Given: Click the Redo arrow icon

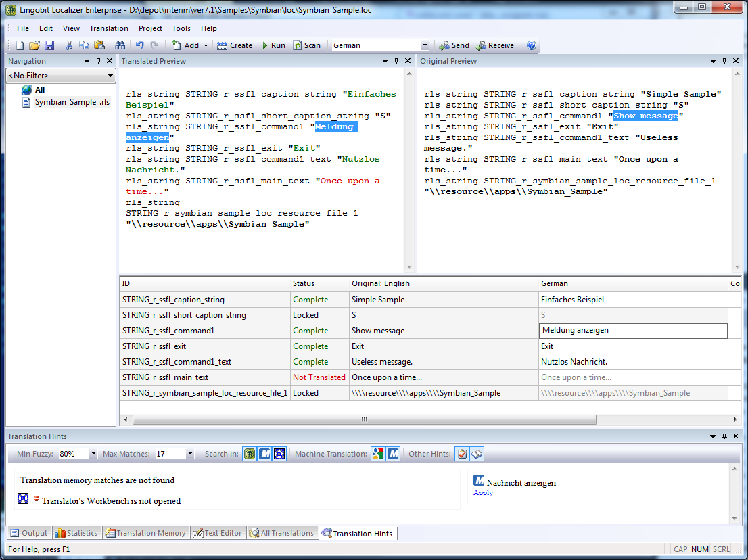Looking at the screenshot, I should [155, 45].
